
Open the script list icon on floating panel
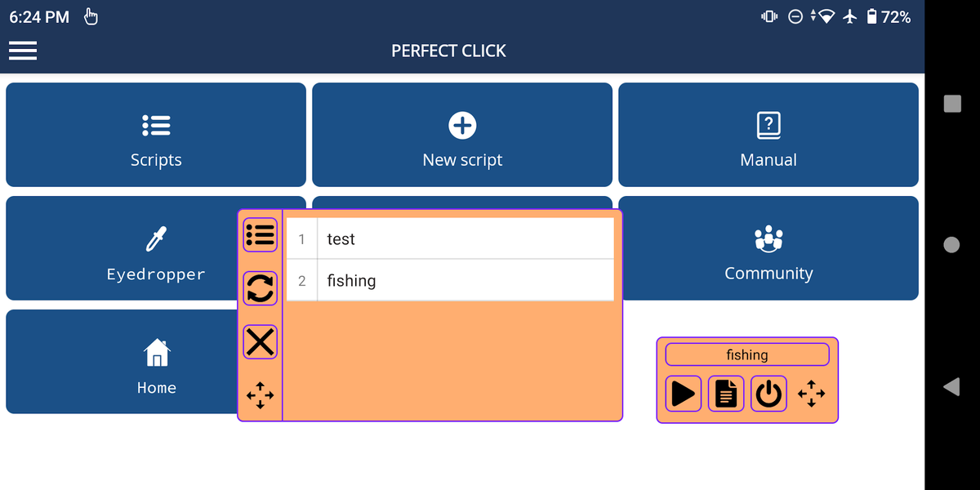(260, 235)
